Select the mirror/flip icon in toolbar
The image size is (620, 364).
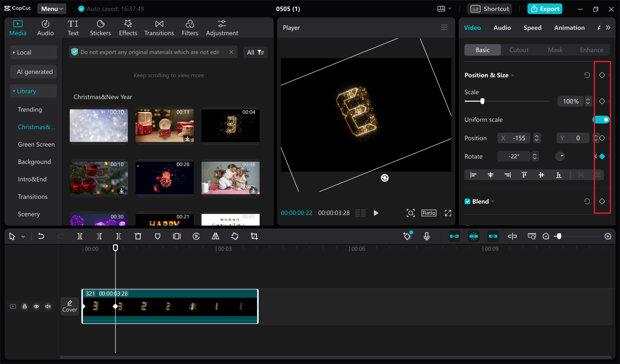(x=216, y=236)
